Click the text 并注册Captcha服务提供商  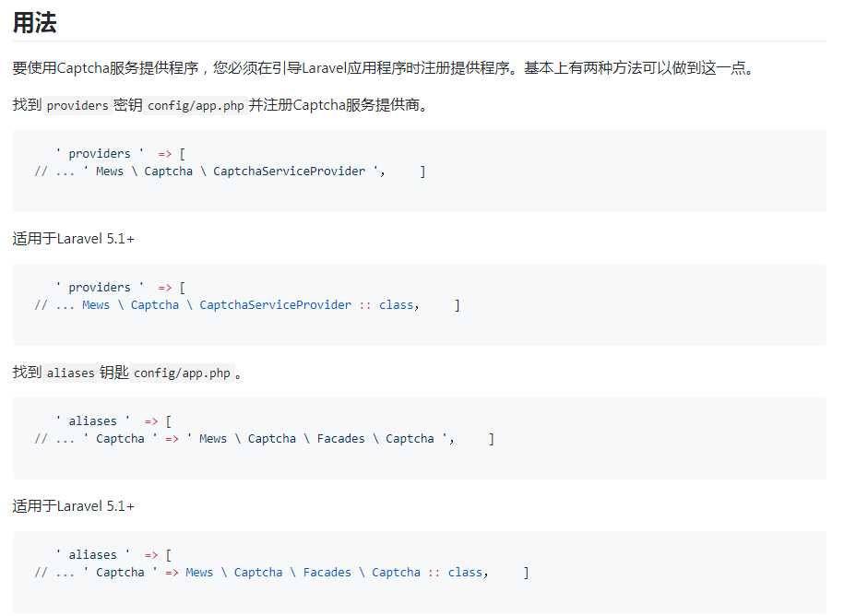pyautogui.click(x=339, y=104)
